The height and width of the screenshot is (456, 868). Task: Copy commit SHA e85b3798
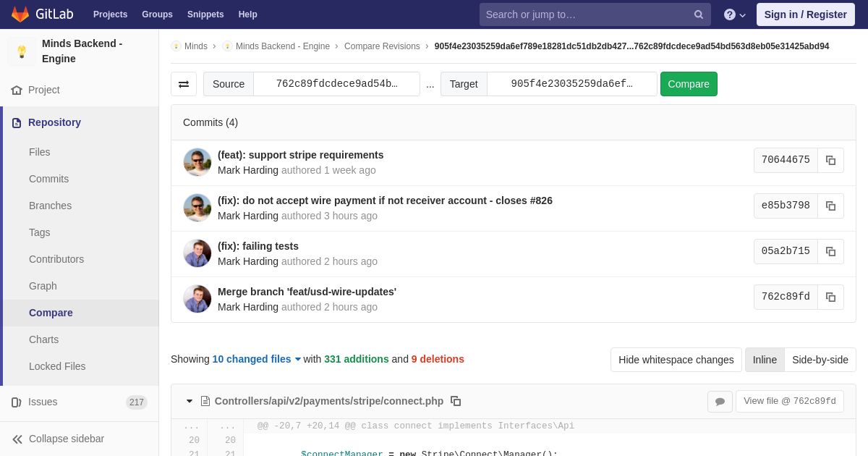pos(830,206)
